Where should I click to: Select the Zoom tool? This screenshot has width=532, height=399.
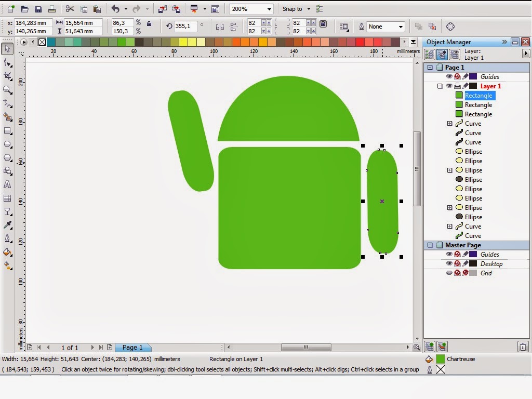point(7,90)
